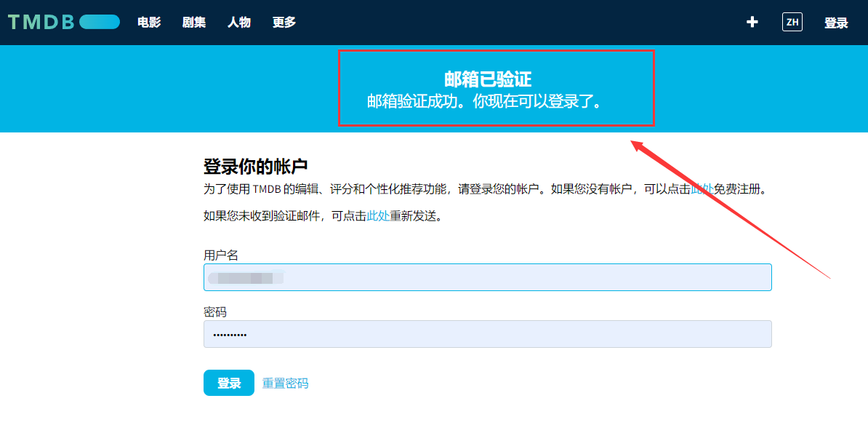Click the 用户名 field label
The image size is (868, 441).
click(221, 255)
